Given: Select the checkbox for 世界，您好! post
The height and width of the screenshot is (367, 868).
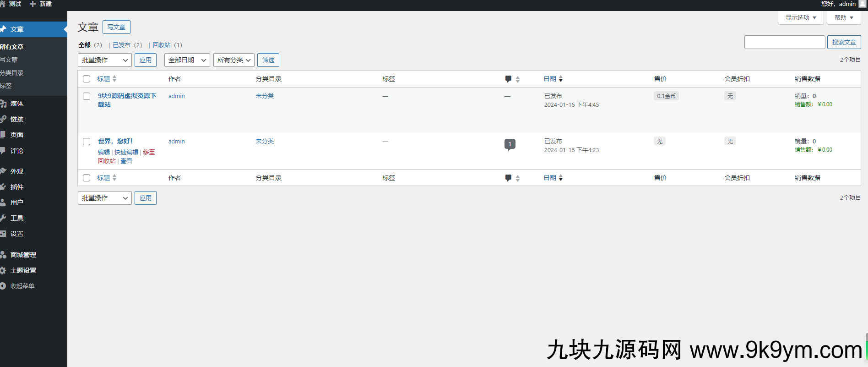Looking at the screenshot, I should (87, 142).
